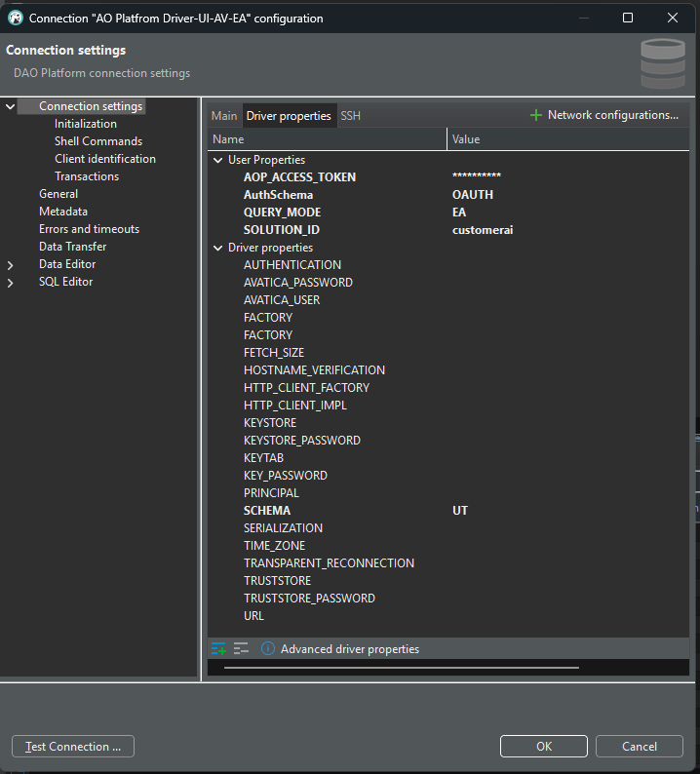700x774 pixels.
Task: Expand the SQL Editor tree node
Action: (x=11, y=282)
